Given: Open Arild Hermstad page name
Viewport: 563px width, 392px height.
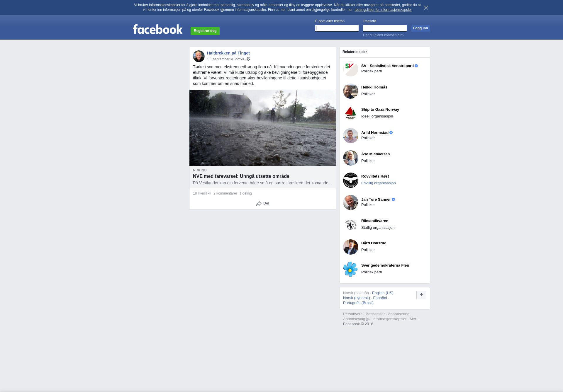Looking at the screenshot, I should [375, 133].
